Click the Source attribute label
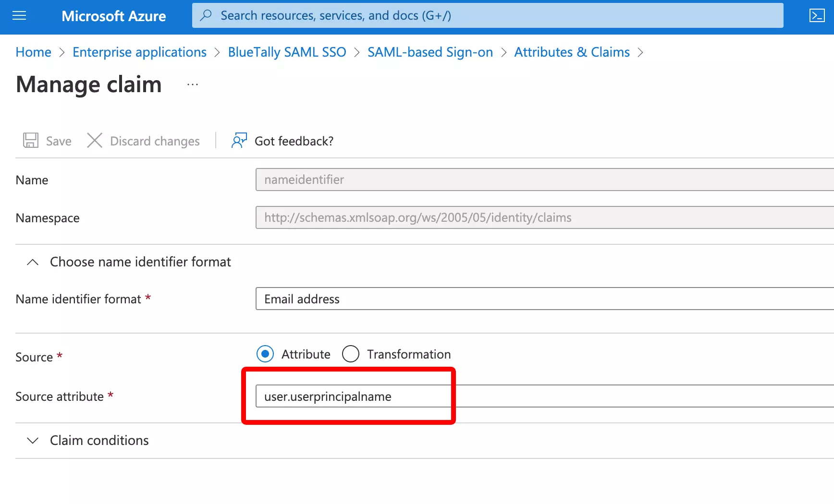 coord(60,396)
